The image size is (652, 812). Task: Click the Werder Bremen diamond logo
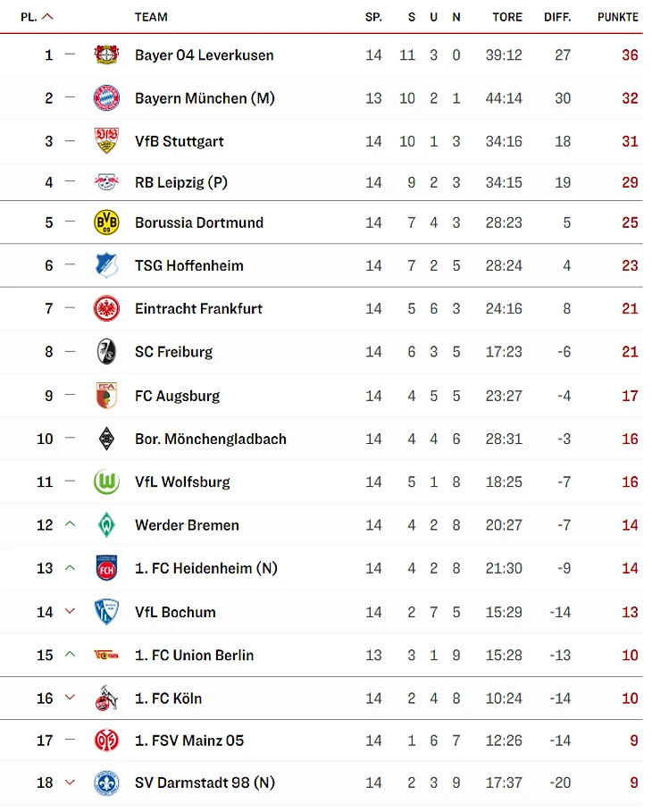106,525
